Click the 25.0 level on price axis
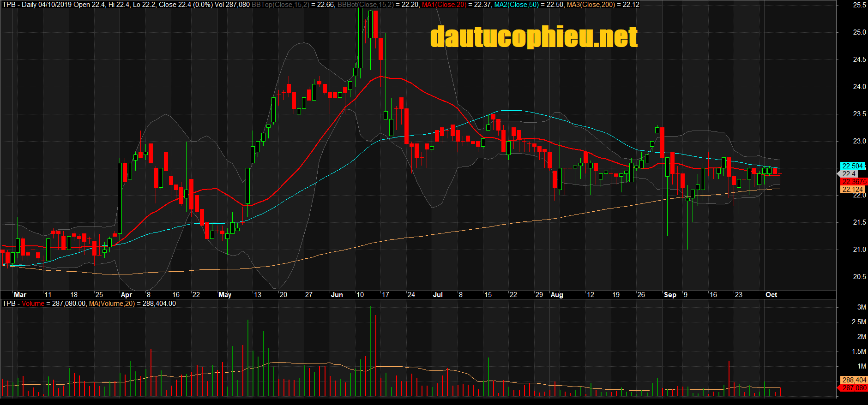This screenshot has height=405, width=868. (x=859, y=32)
